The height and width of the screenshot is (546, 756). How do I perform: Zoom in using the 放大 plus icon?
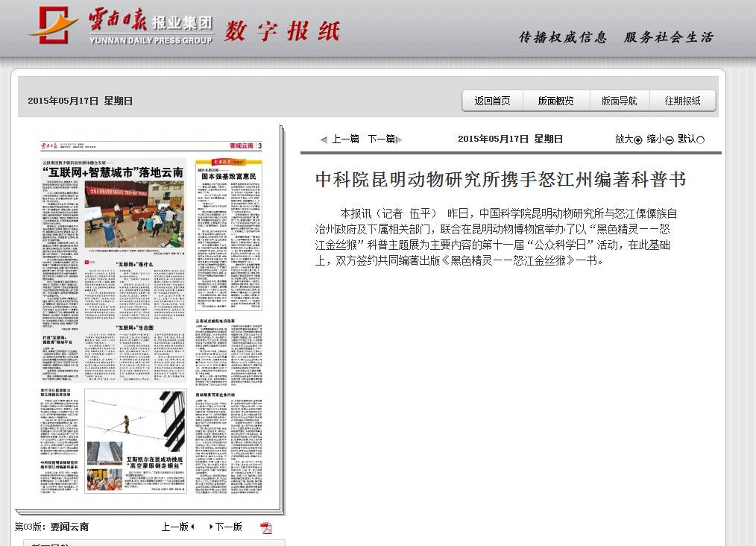click(638, 139)
